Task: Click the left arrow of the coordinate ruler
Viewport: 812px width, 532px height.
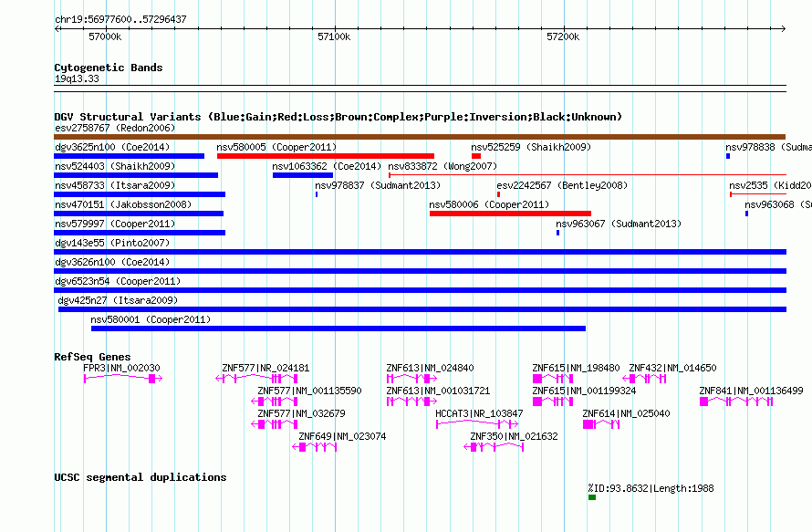Action: coord(57,28)
